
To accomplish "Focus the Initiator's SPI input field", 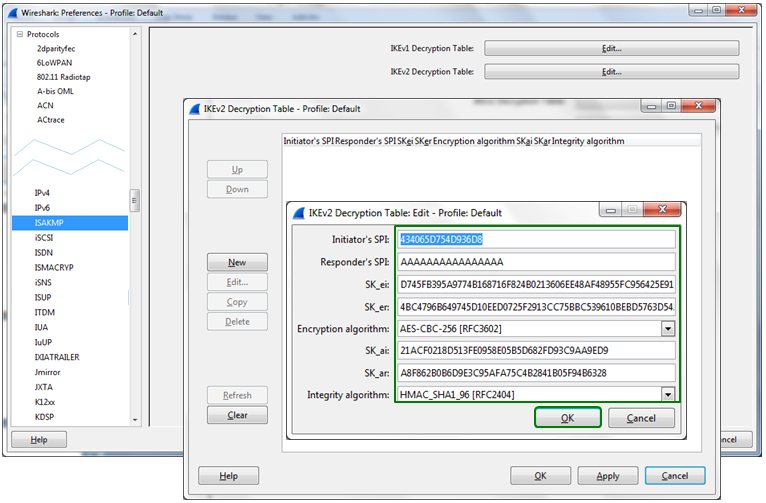I will [x=536, y=239].
